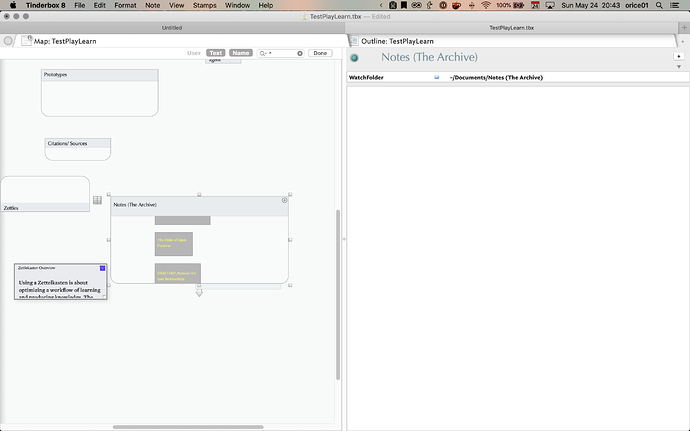This screenshot has width=690, height=431.
Task: Expand the triangle below the title arrow button
Action: pos(679,67)
